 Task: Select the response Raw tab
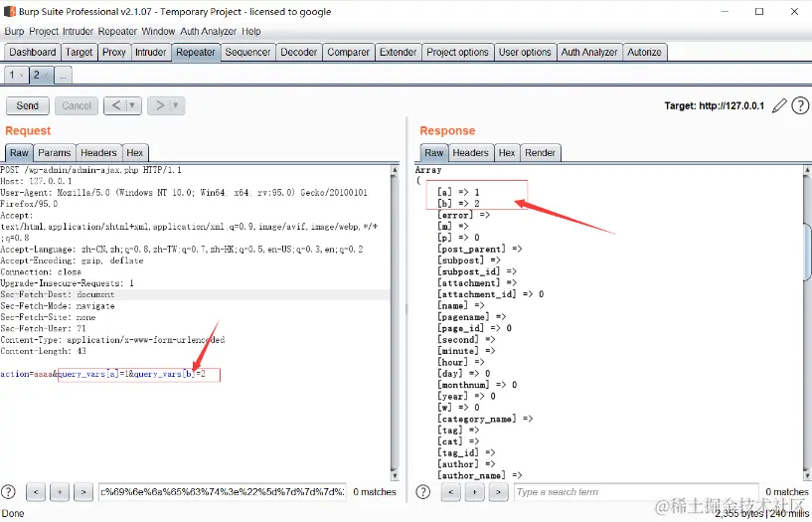(x=434, y=153)
